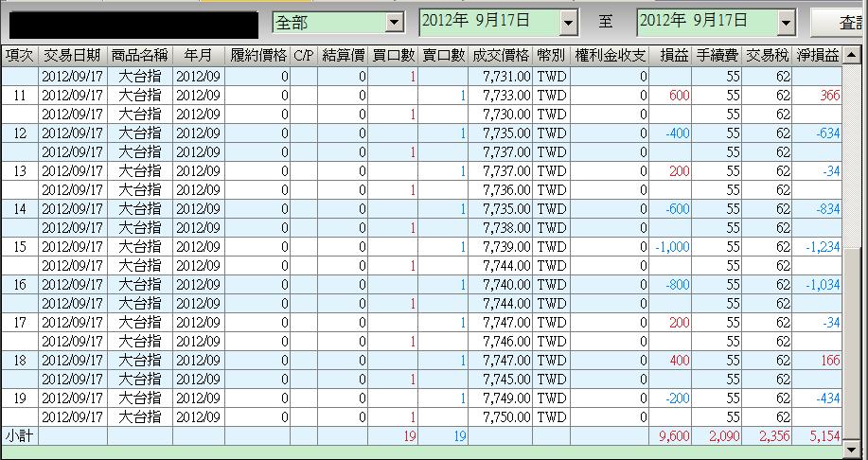Select row number 19

(19, 398)
